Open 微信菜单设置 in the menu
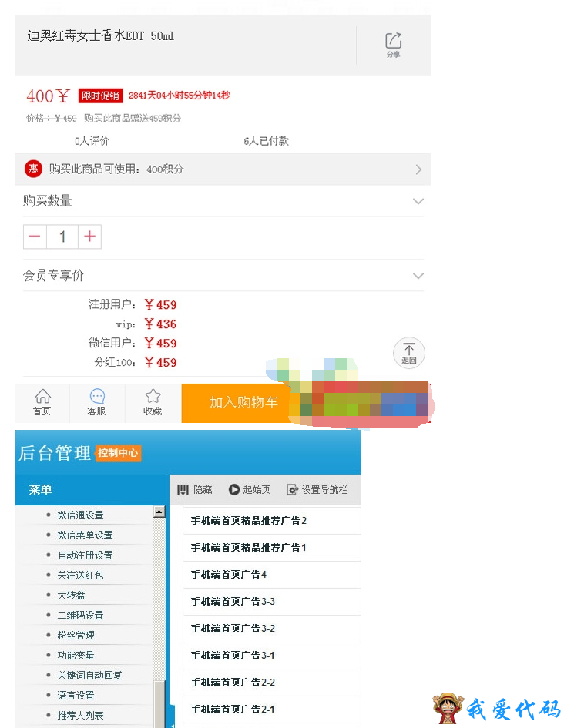Screen dimensions: 574x728 85,535
